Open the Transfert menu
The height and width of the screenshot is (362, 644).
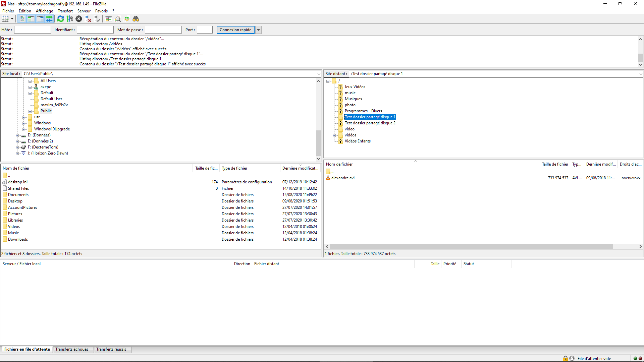click(65, 11)
